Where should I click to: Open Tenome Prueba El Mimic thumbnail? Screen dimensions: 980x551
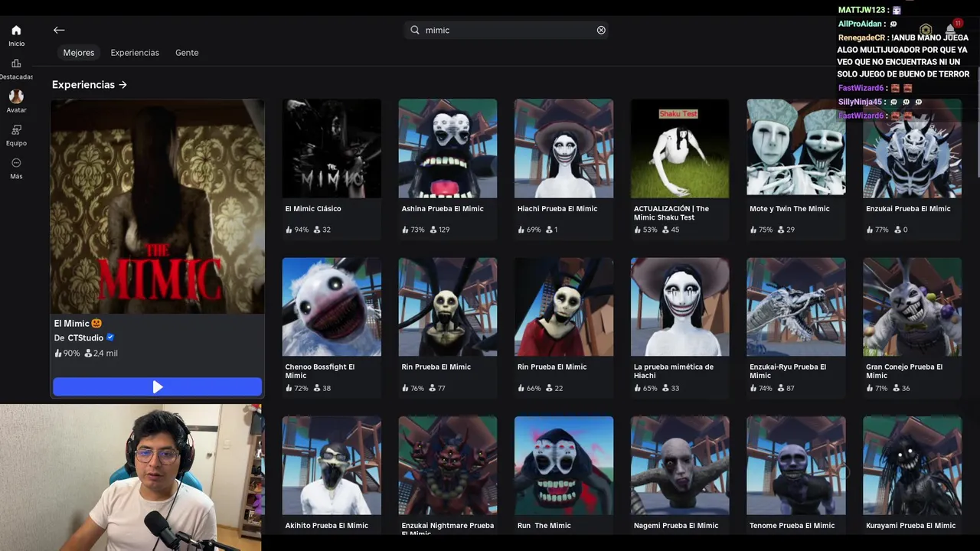coord(796,465)
